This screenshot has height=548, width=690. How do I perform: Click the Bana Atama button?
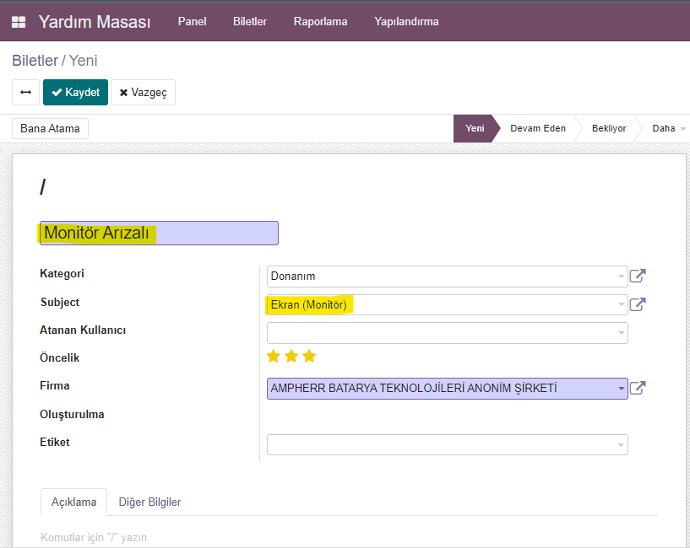(50, 129)
